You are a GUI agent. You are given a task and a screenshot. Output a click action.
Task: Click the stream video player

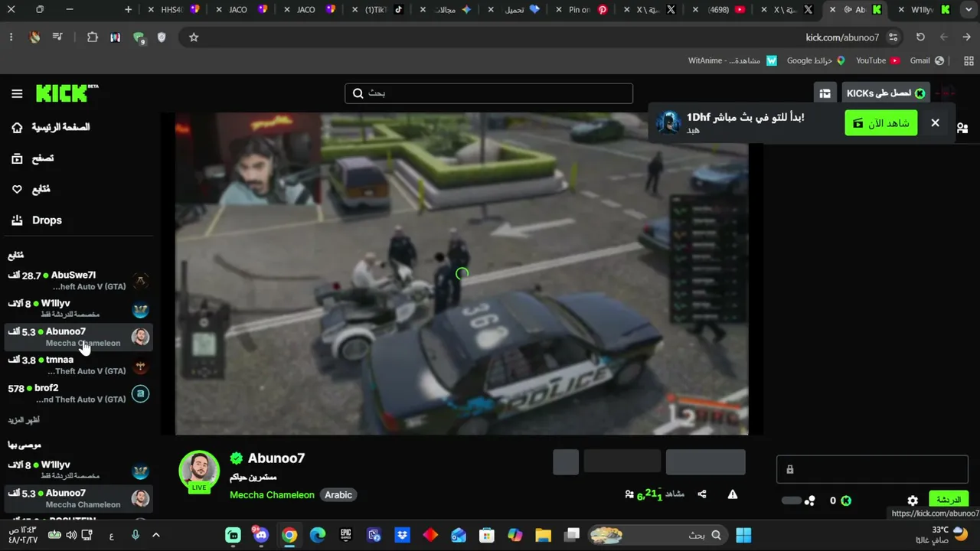(x=462, y=274)
